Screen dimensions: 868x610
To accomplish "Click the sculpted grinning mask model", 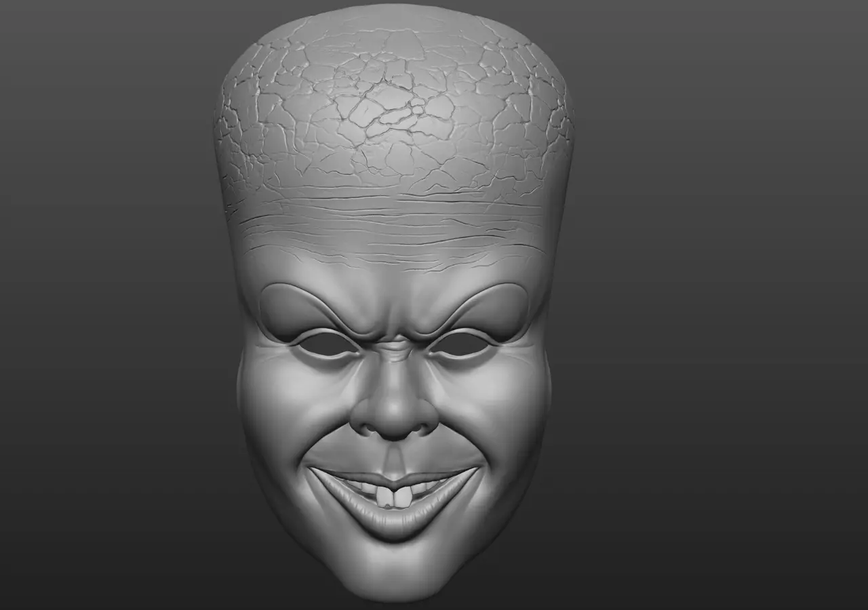I will (394, 304).
